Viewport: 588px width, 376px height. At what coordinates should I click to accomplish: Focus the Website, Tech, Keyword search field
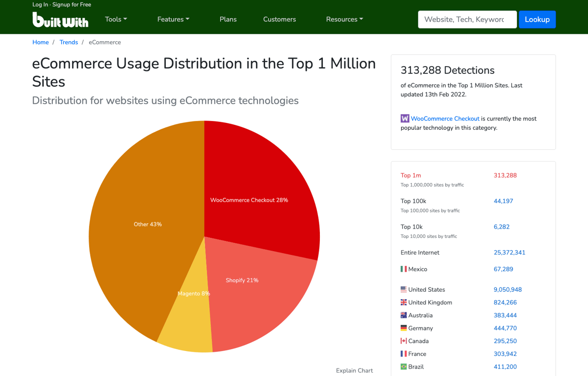[467, 20]
